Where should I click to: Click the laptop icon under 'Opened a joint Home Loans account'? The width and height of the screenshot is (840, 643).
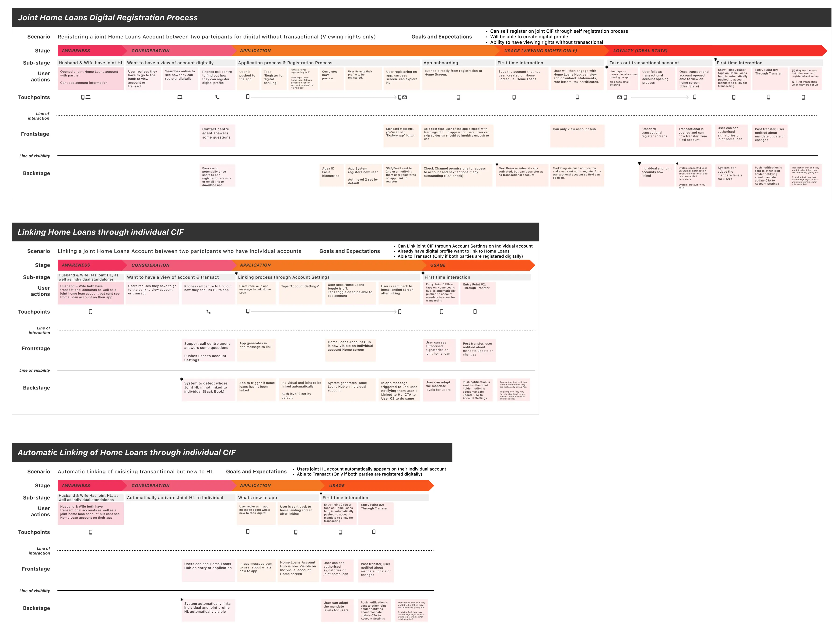(x=88, y=97)
